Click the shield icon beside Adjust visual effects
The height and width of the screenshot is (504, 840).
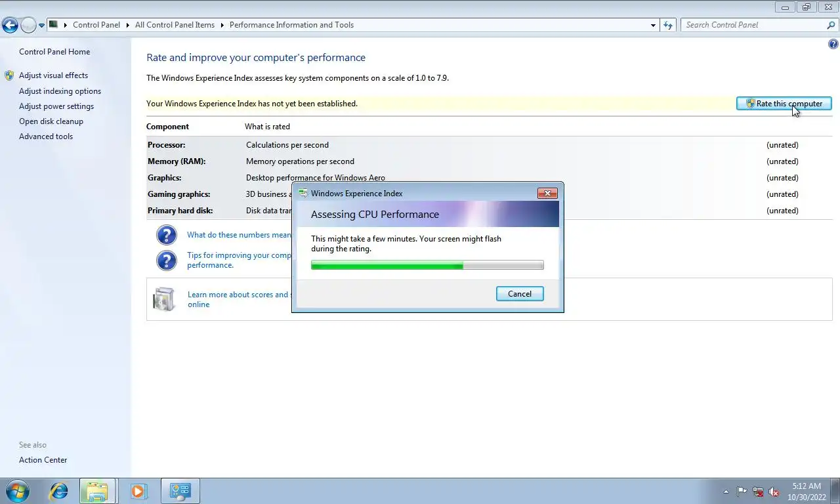[x=9, y=75]
